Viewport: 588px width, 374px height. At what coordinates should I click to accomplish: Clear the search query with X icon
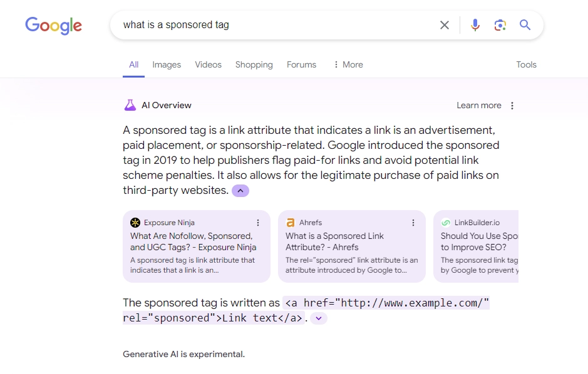point(445,25)
